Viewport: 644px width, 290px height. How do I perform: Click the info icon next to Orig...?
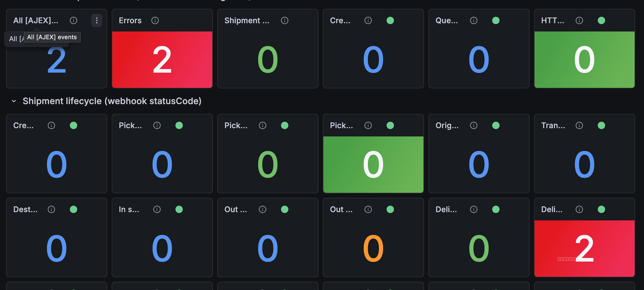coord(474,125)
